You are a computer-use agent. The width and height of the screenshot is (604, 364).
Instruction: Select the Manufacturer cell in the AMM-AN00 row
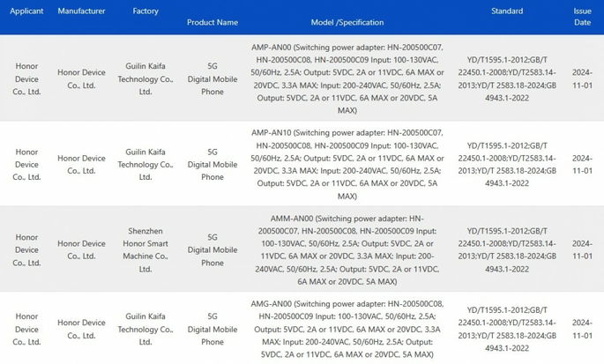click(x=81, y=244)
